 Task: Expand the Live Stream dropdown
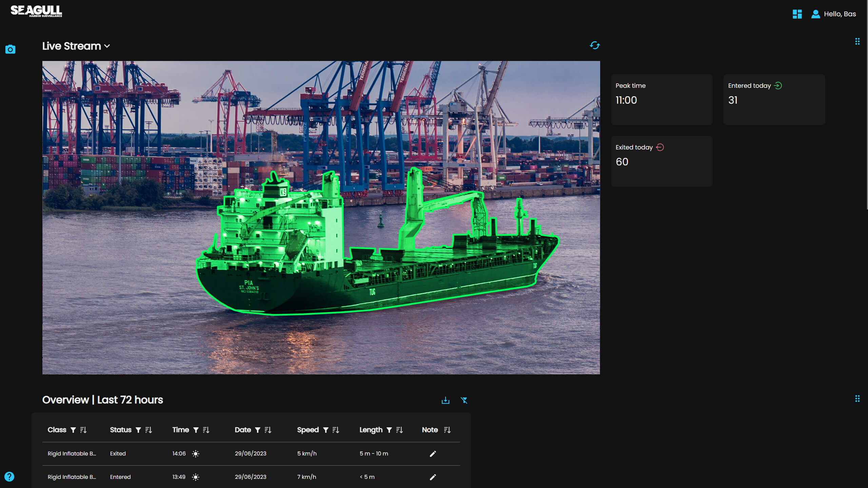pyautogui.click(x=107, y=46)
